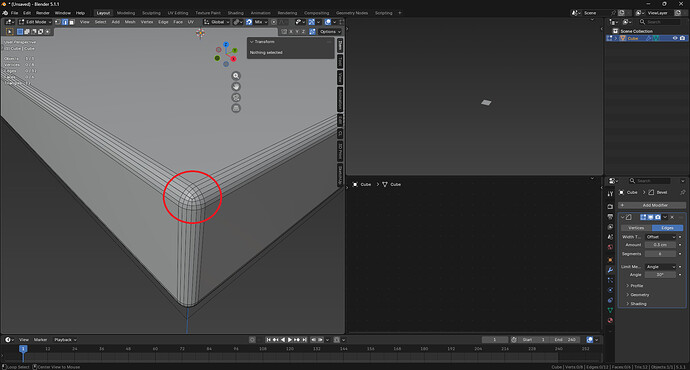Collapse the Bevel modifier panel
The image size is (690, 370).
pos(622,217)
